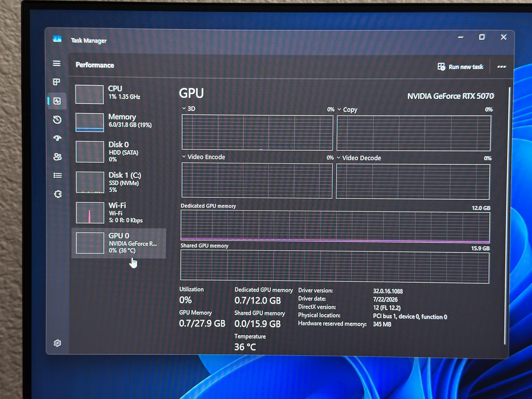Maximize the Task Manager window
Screen dimensions: 532x399
point(482,37)
